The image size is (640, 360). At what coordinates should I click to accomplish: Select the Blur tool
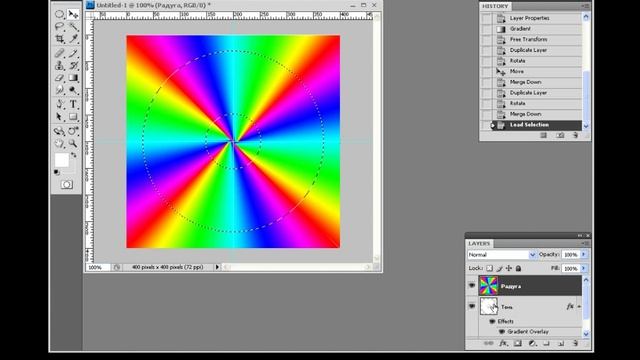pyautogui.click(x=60, y=90)
